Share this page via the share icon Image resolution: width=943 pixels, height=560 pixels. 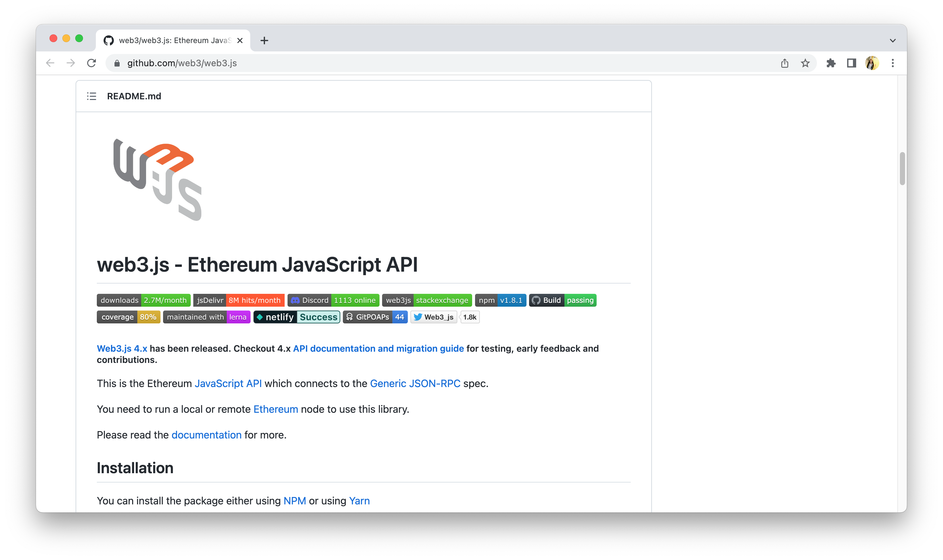[784, 63]
